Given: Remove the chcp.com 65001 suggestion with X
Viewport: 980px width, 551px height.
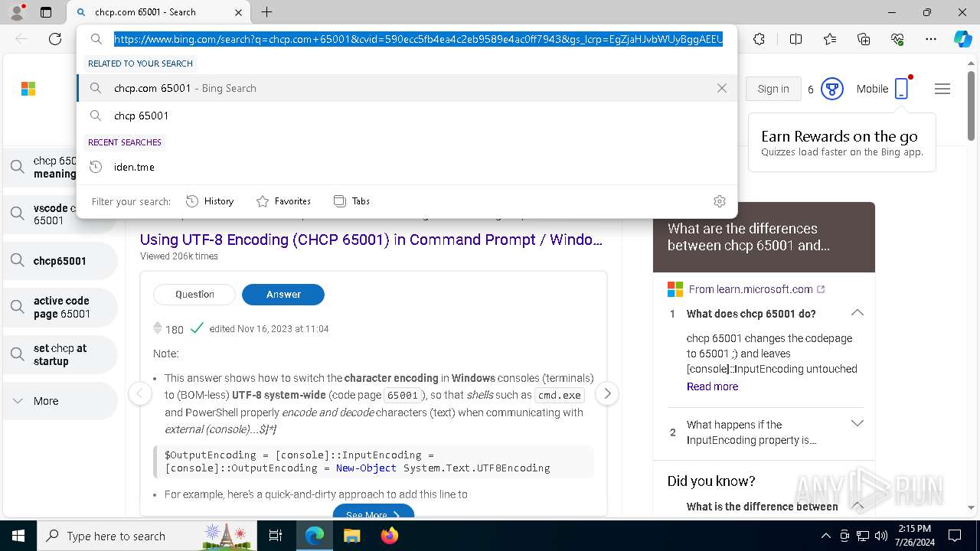Looking at the screenshot, I should (x=721, y=88).
